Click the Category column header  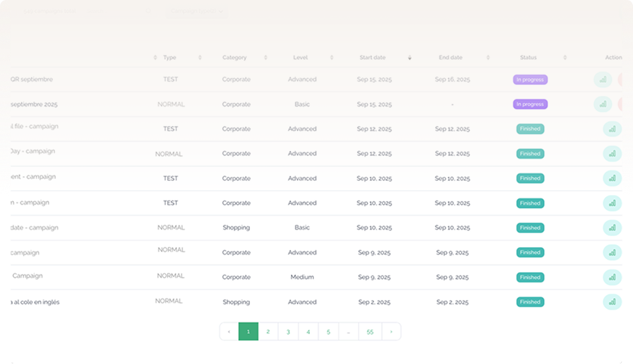pyautogui.click(x=235, y=58)
